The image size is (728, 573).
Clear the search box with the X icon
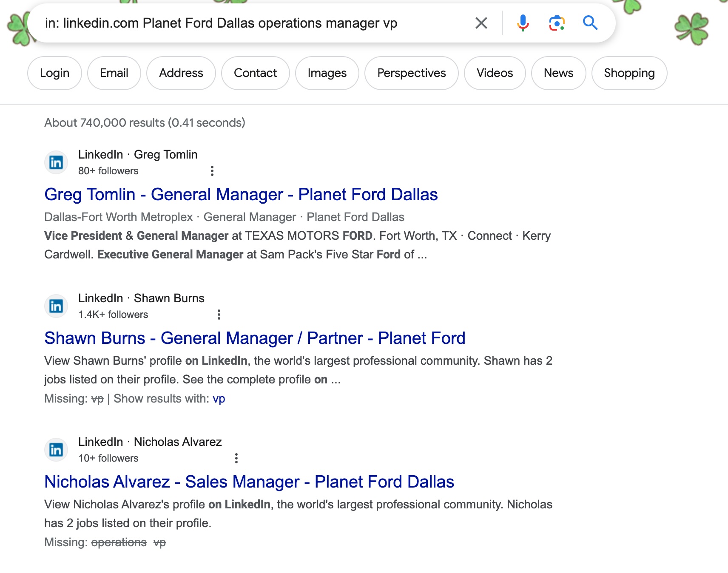pyautogui.click(x=481, y=23)
